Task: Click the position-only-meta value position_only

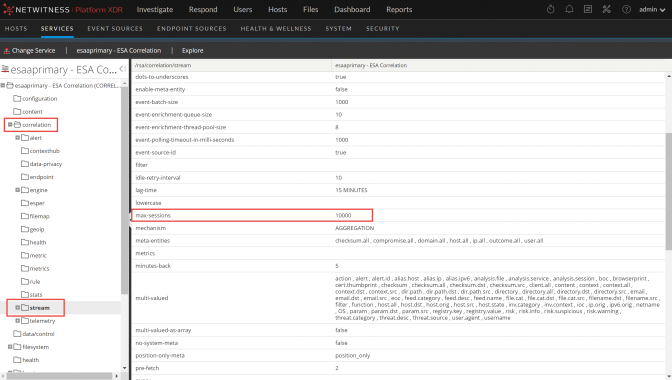Action: [x=352, y=356]
